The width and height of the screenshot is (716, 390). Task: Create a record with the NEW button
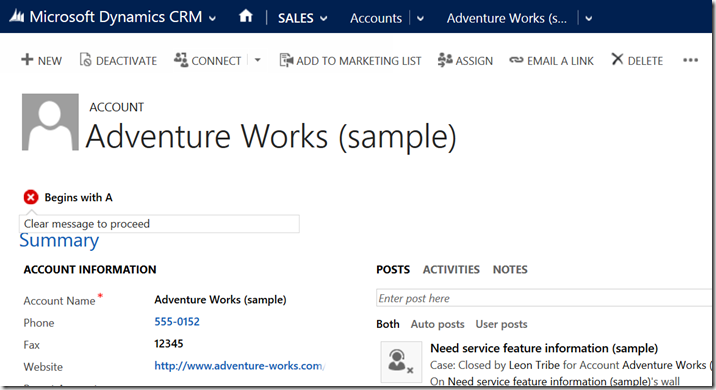click(x=41, y=60)
